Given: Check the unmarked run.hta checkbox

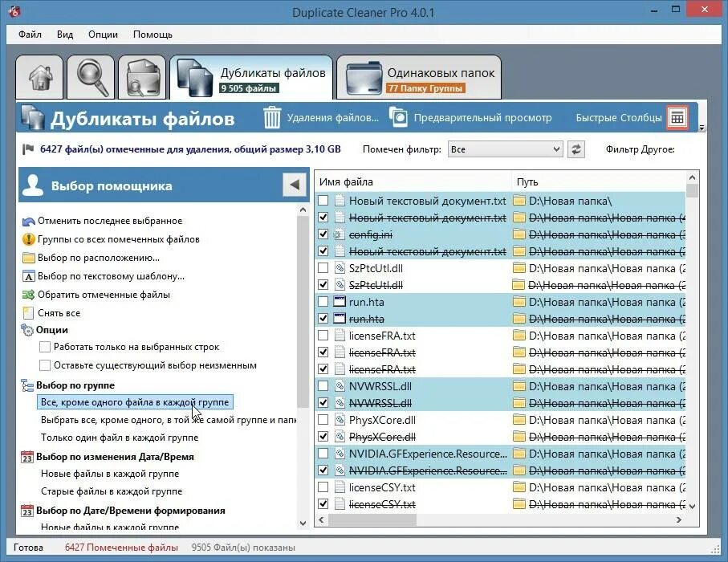Looking at the screenshot, I should pos(323,302).
